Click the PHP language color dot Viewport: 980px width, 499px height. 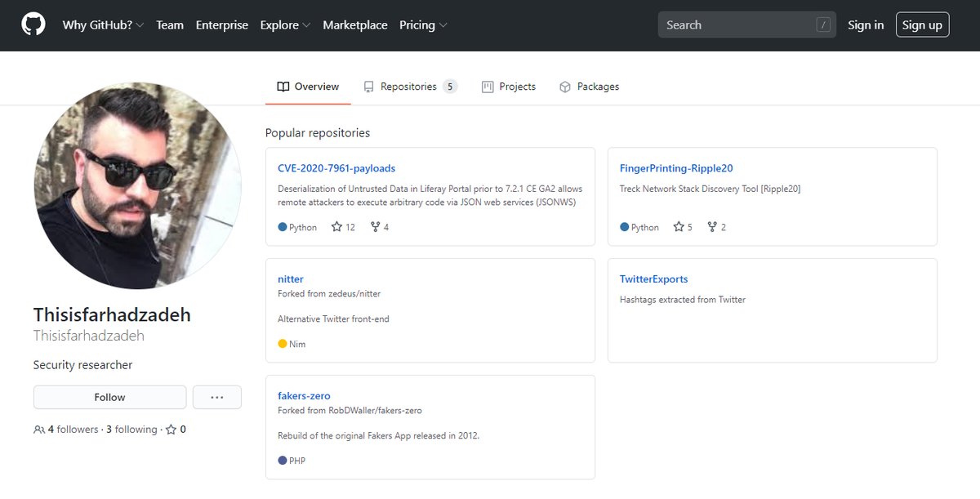click(283, 461)
